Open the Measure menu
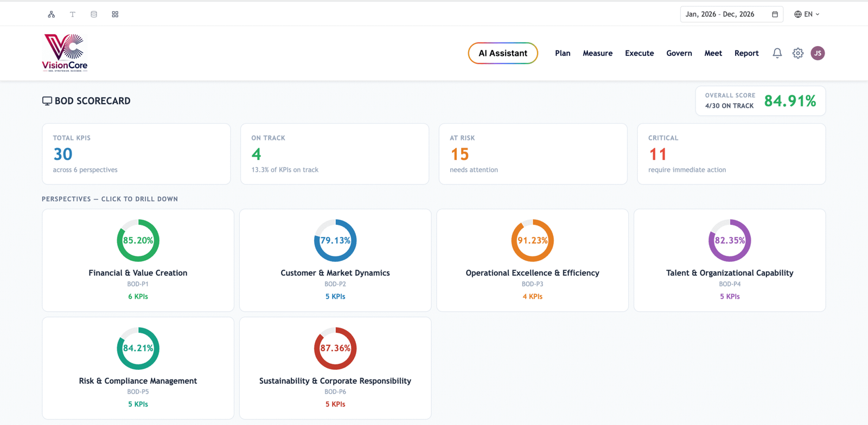This screenshot has width=868, height=425. click(597, 53)
